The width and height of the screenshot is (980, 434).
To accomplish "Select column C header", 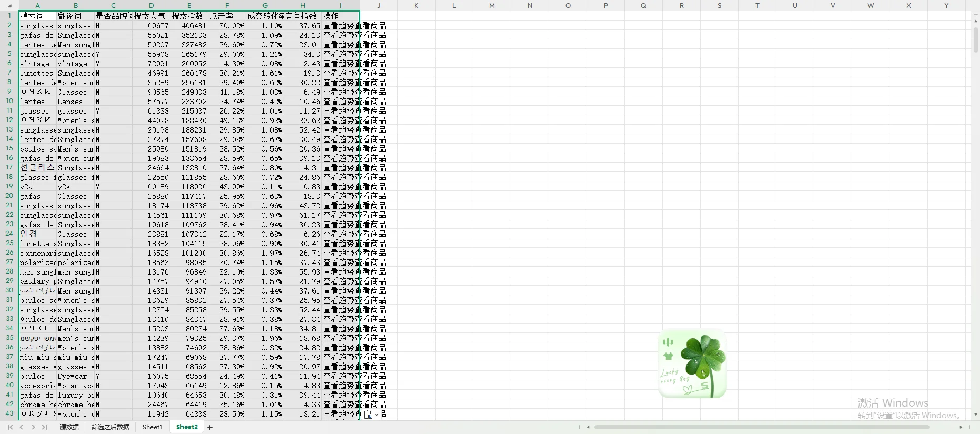I will click(x=113, y=6).
